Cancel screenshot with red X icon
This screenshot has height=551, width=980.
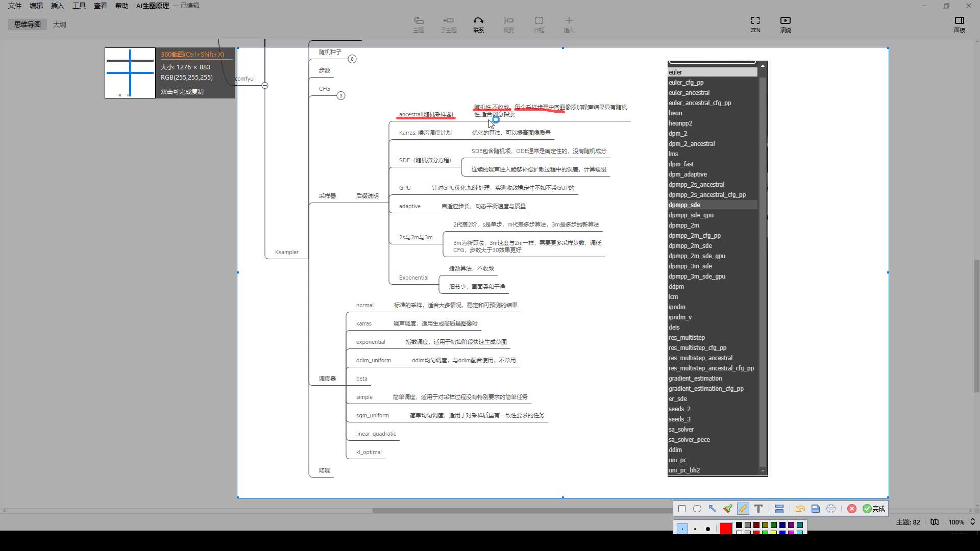pyautogui.click(x=852, y=509)
